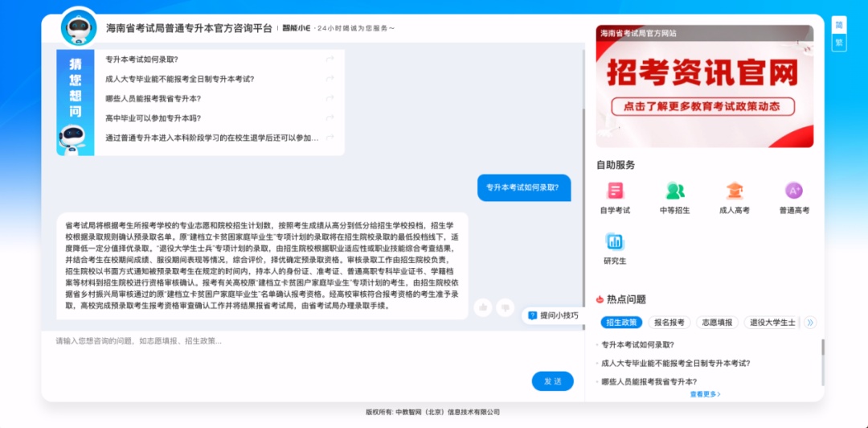Click the robot avatar logo in the header
The height and width of the screenshot is (428, 868).
click(x=79, y=27)
